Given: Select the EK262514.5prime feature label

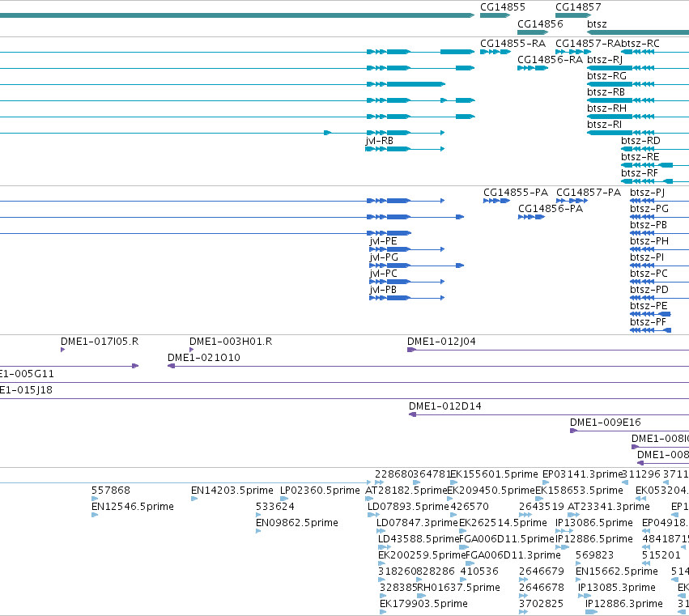Looking at the screenshot, I should coord(503,523).
